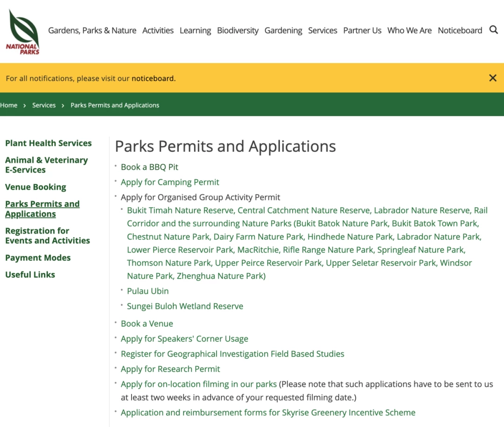The width and height of the screenshot is (504, 427).
Task: Click the Parks Permits and Applications heading
Action: 225,147
